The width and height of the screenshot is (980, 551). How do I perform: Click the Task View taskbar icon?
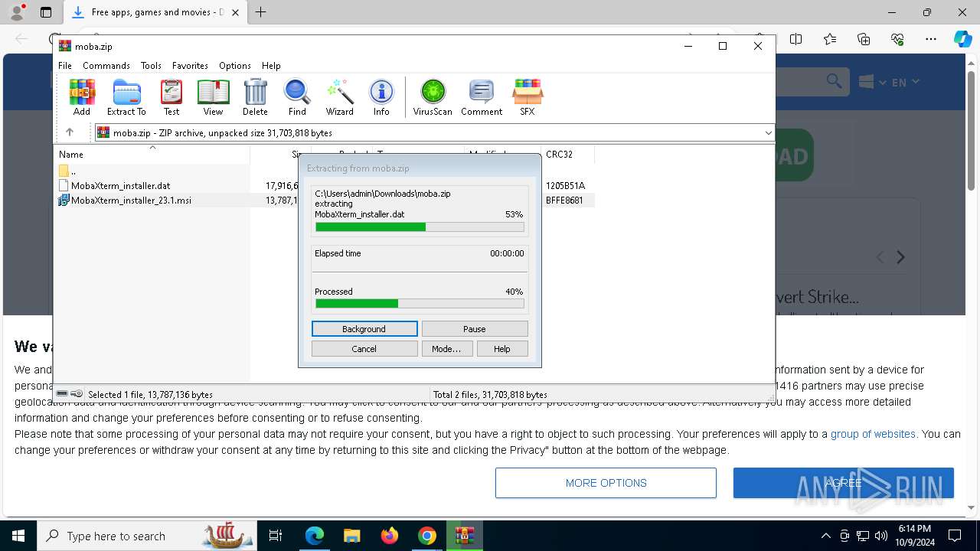(276, 536)
